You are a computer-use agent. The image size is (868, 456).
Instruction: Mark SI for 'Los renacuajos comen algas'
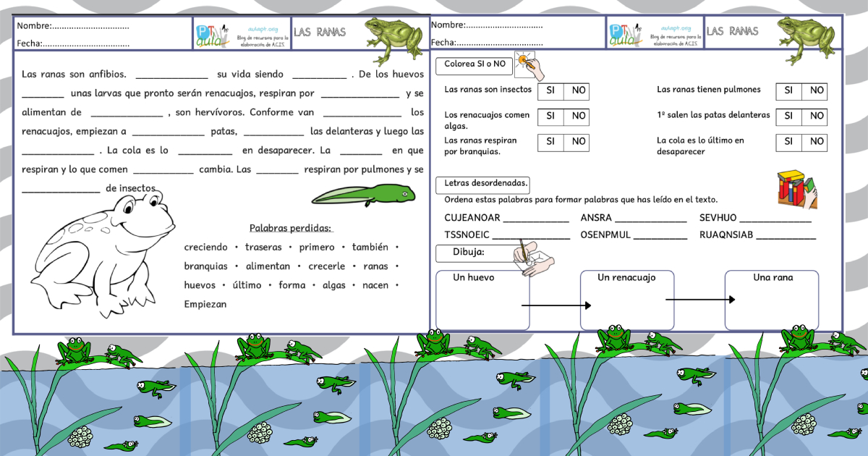coord(550,116)
